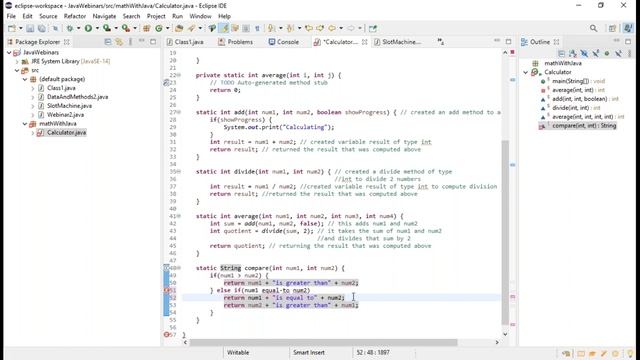Toggle Hide Static Members in Outline
This screenshot has height=360, width=640.
coord(596,53)
